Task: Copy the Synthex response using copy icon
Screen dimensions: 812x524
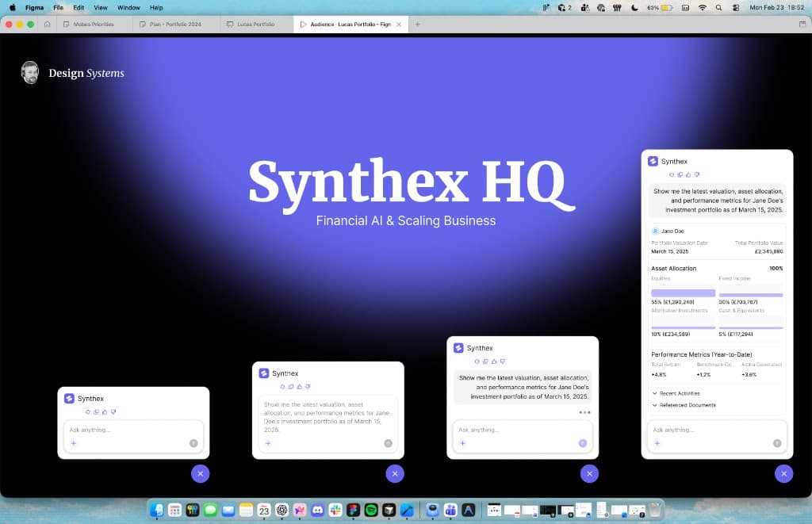Action: 680,173
